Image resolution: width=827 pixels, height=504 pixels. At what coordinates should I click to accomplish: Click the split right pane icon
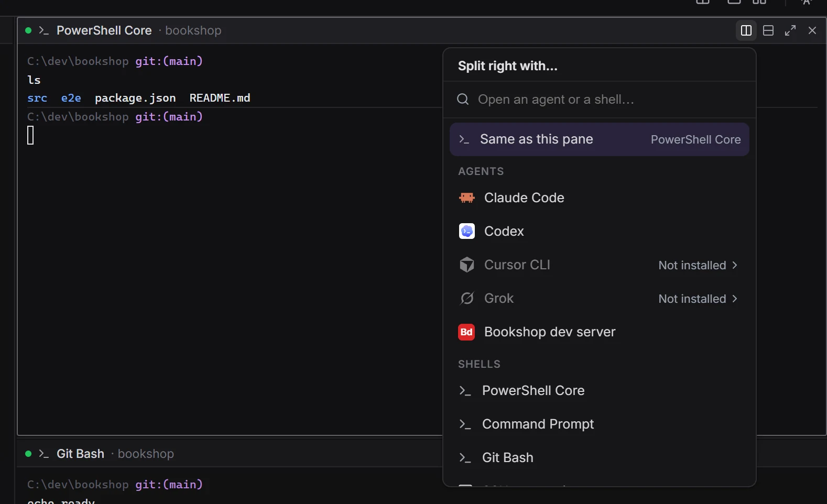pyautogui.click(x=746, y=30)
